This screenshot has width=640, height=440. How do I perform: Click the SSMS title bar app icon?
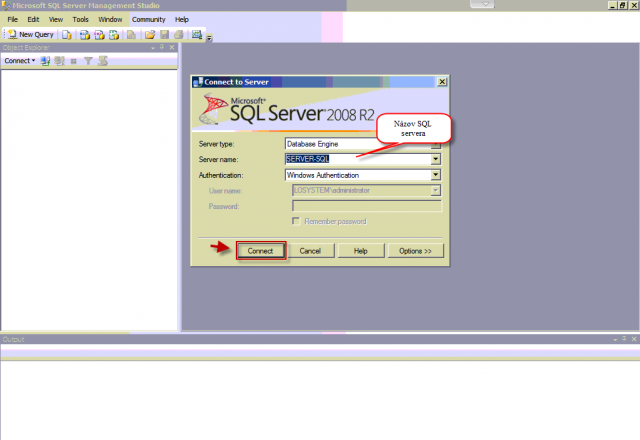click(6, 5)
